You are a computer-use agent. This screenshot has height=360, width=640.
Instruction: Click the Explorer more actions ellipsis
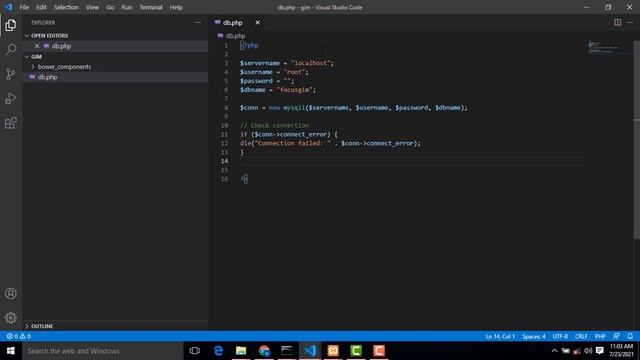coord(198,22)
